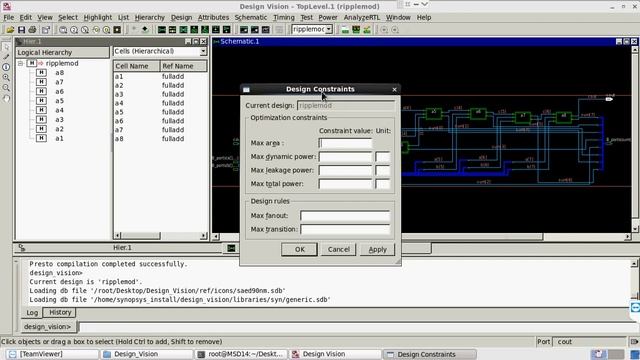This screenshot has height=360, width=640.
Task: Open the File menu
Action: (9, 18)
